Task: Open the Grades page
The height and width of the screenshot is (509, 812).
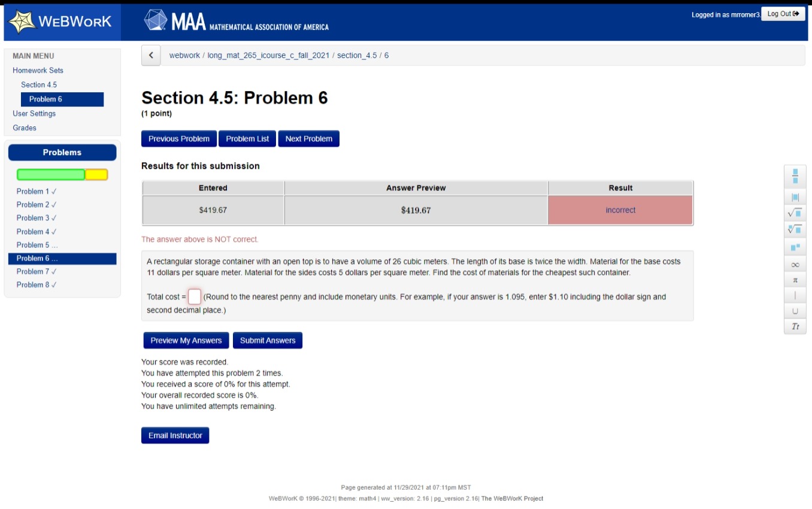Action: [25, 128]
